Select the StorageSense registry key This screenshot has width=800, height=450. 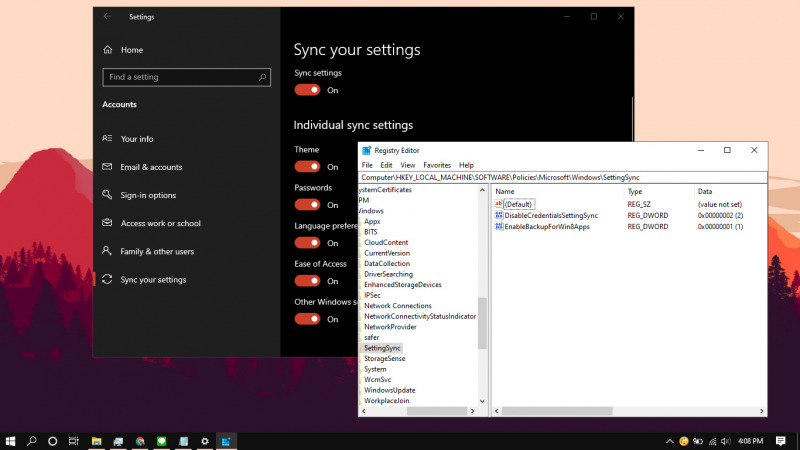tap(385, 359)
